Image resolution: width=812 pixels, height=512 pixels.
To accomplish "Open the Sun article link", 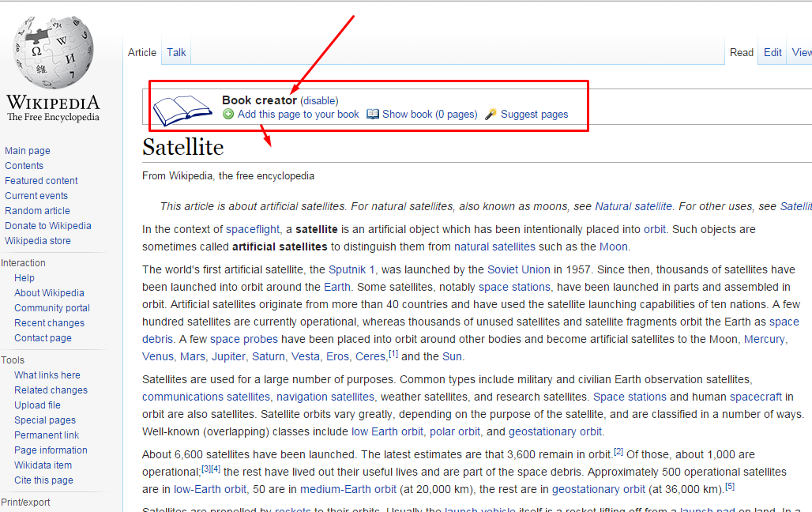I will [x=452, y=356].
